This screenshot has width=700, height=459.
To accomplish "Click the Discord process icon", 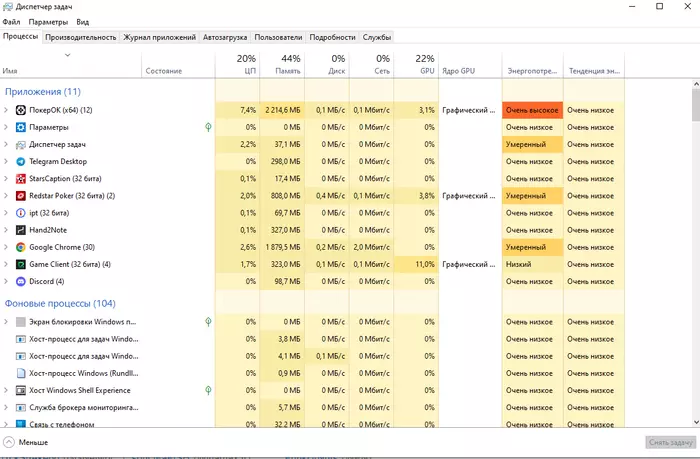I will (21, 281).
